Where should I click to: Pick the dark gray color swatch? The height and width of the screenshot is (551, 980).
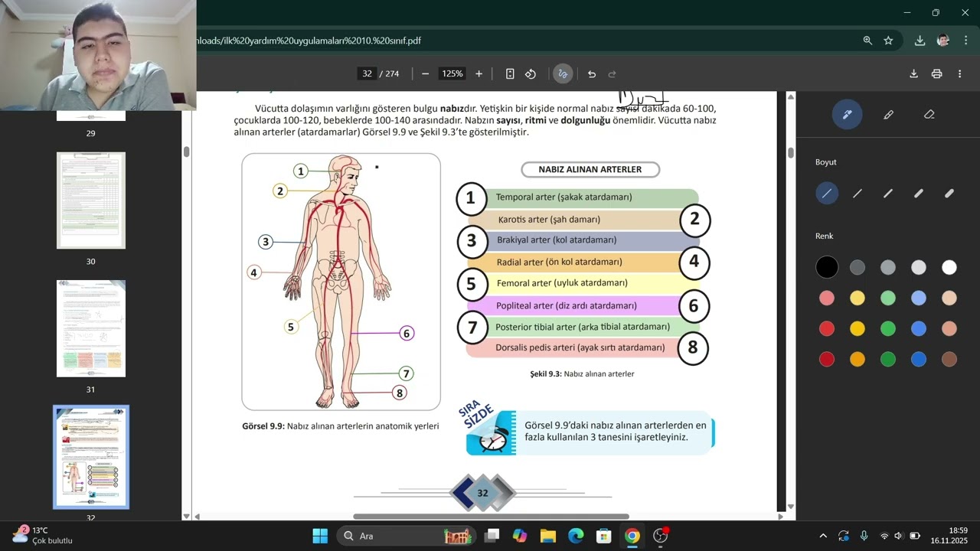click(x=857, y=267)
